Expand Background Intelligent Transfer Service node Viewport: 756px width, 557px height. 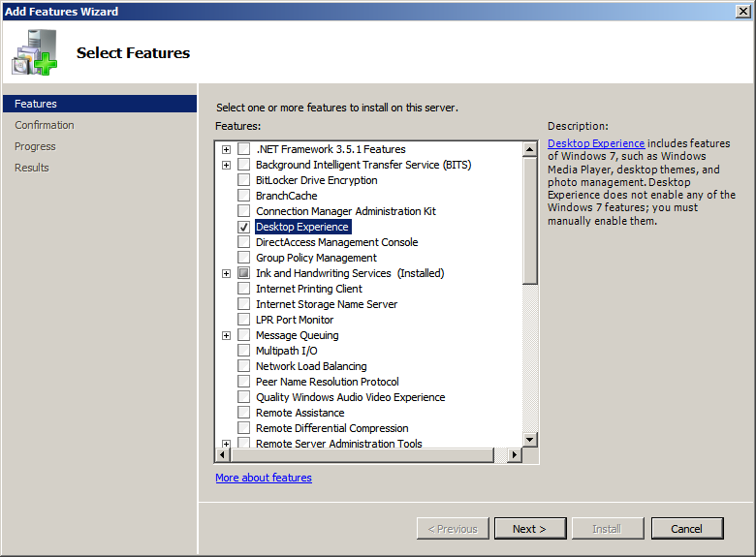(x=226, y=165)
